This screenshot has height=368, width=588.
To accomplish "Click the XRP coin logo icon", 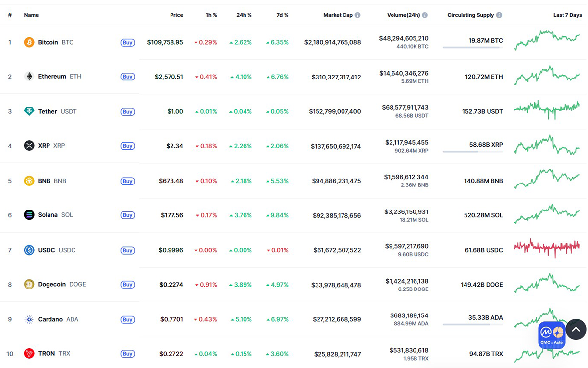I will 29,146.
